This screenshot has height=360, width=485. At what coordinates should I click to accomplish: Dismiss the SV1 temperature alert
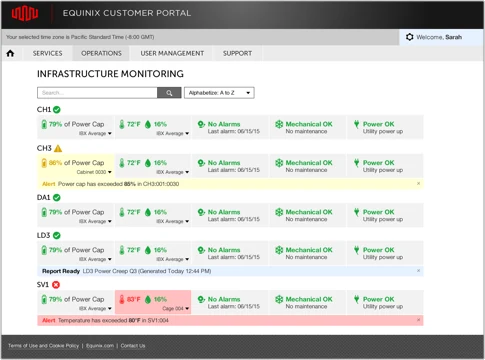[419, 320]
